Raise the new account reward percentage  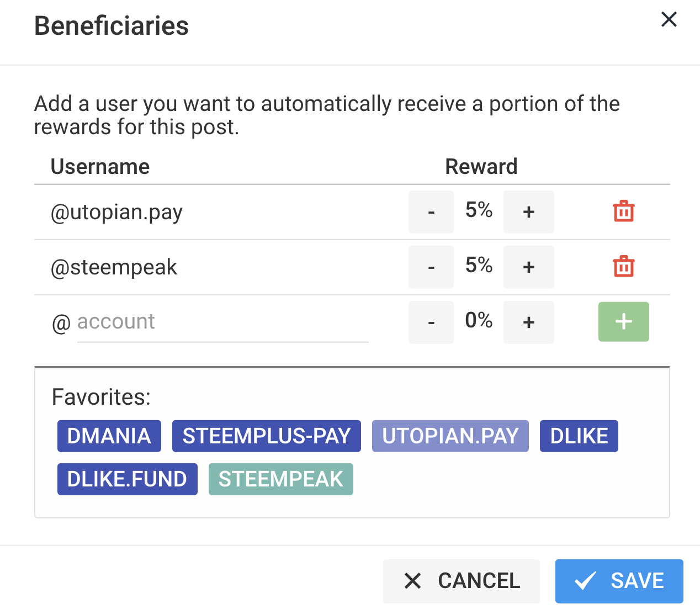point(528,322)
